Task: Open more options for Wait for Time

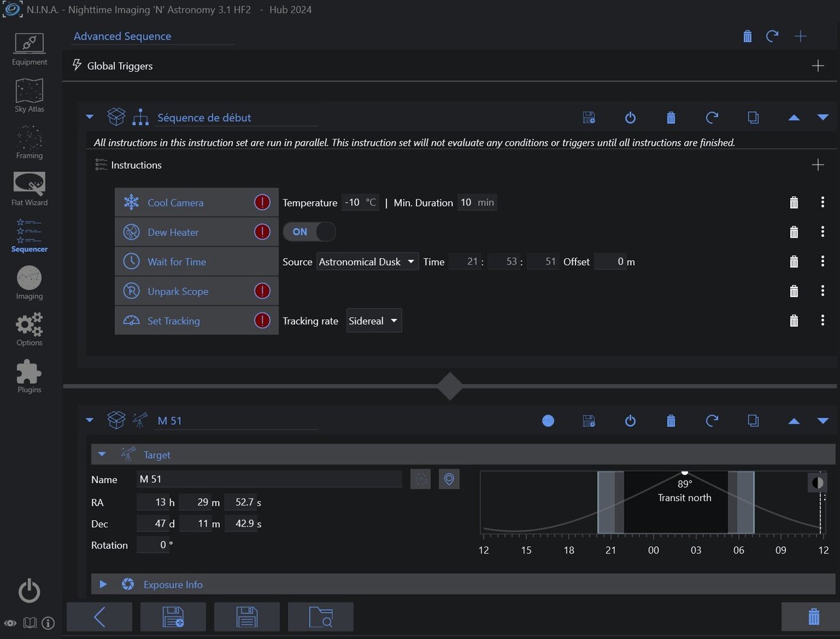Action: pyautogui.click(x=823, y=261)
